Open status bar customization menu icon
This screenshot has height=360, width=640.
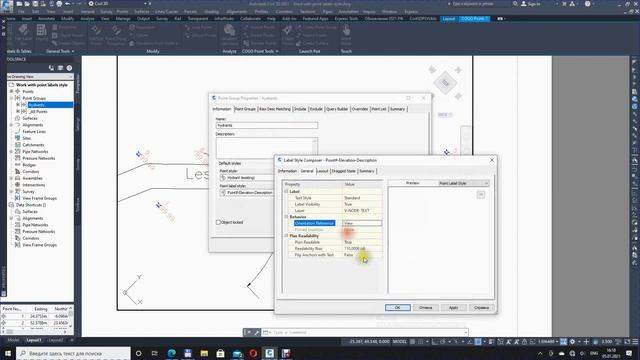(635, 342)
